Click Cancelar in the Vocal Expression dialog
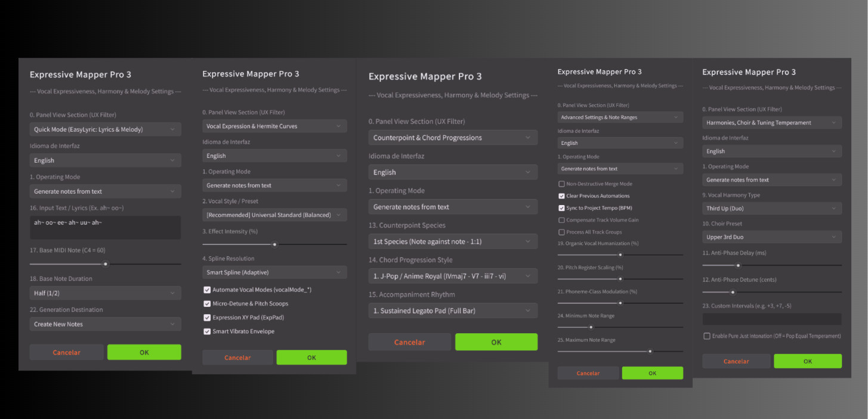This screenshot has width=868, height=419. tap(237, 358)
